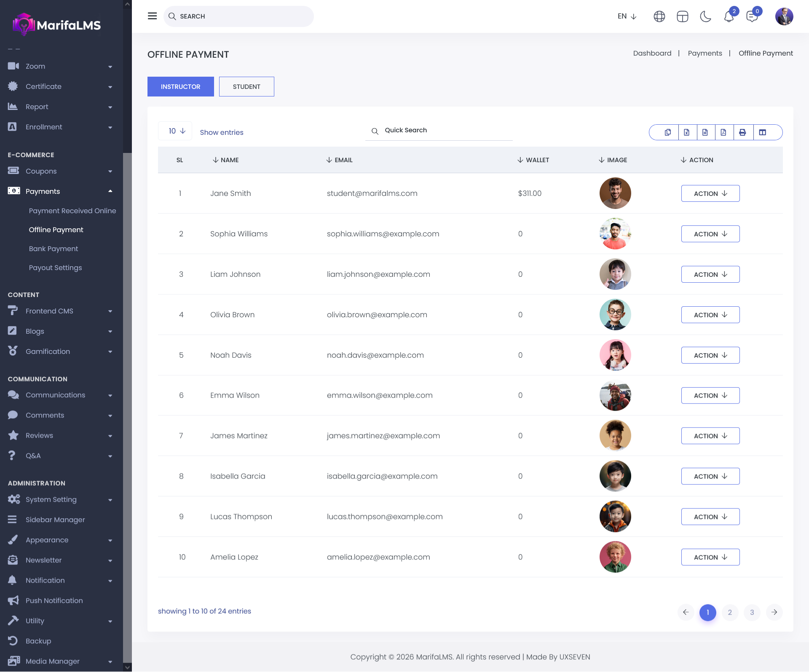Open the notifications bell icon
Screen dimensions: 809x672
click(x=729, y=16)
